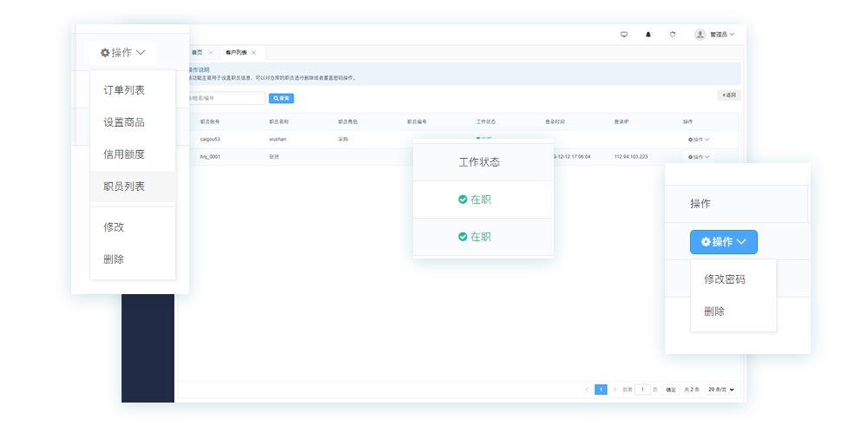The image size is (868, 426).
Task: Click the refresh icon in the top bar
Action: [x=672, y=35]
